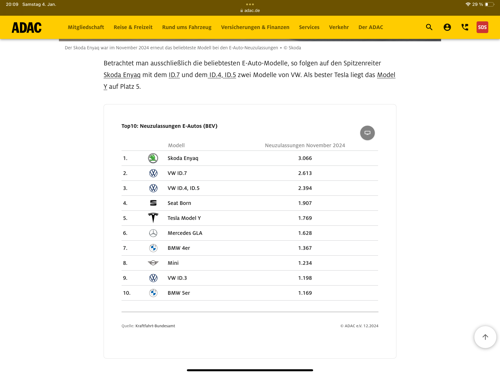Screen dimensions: 500x374
Task: Open the user account profile icon
Action: click(x=447, y=27)
